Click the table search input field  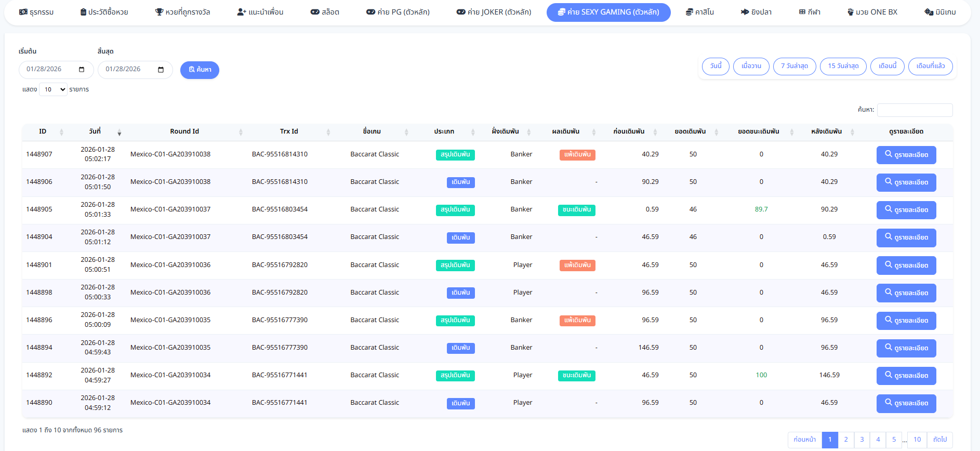click(915, 110)
